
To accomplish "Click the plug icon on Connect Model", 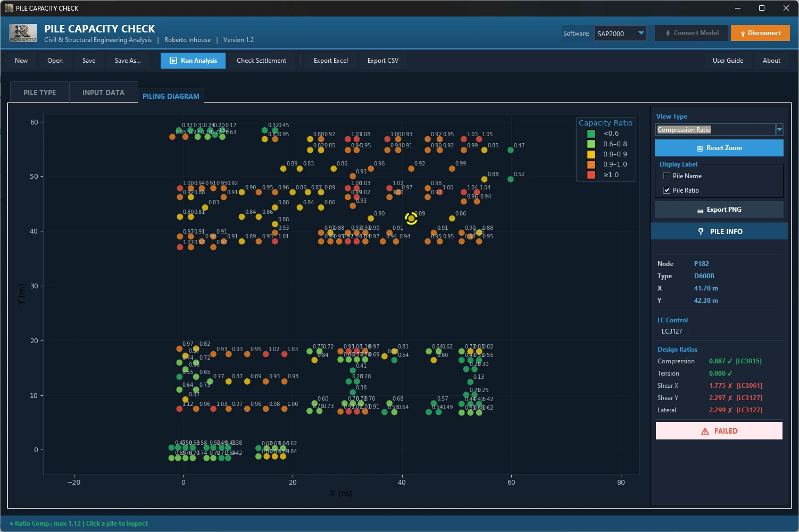I will (668, 33).
